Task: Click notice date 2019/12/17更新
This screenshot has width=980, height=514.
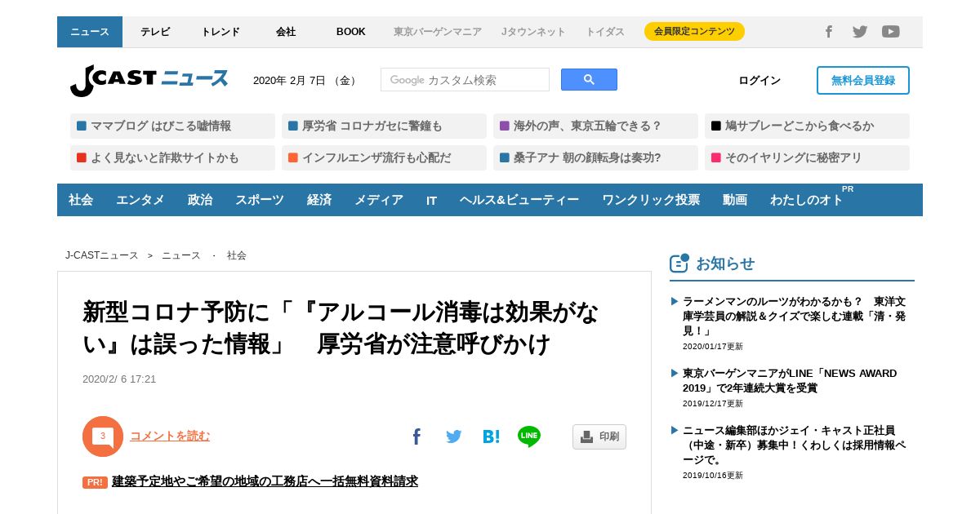Action: click(713, 403)
